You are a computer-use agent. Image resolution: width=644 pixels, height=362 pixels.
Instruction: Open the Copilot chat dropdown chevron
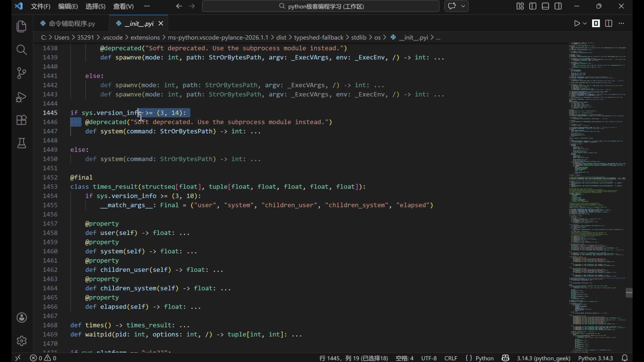pos(463,6)
